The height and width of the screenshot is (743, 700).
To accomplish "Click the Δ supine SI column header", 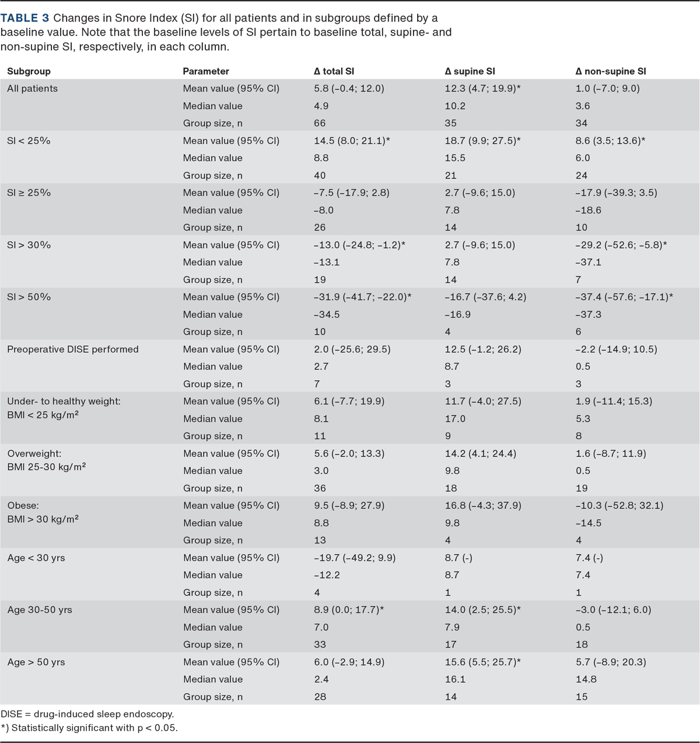I will click(470, 71).
